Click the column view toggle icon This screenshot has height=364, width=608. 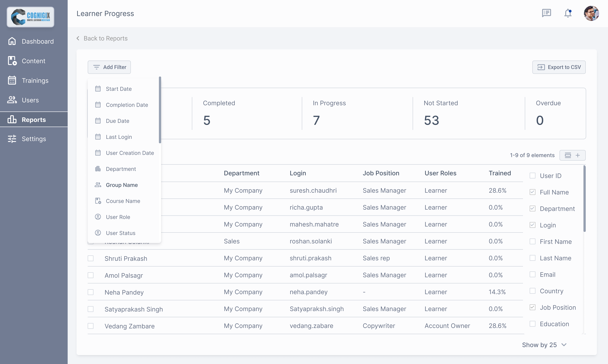(568, 155)
